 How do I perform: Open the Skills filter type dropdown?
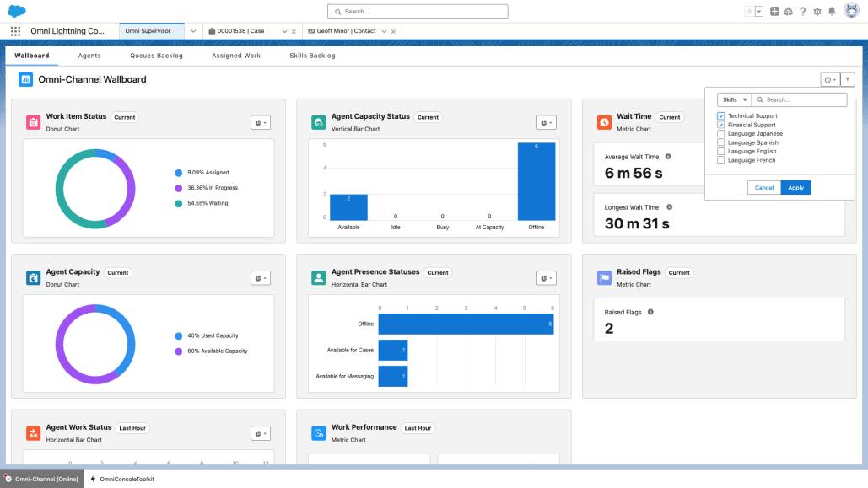734,99
